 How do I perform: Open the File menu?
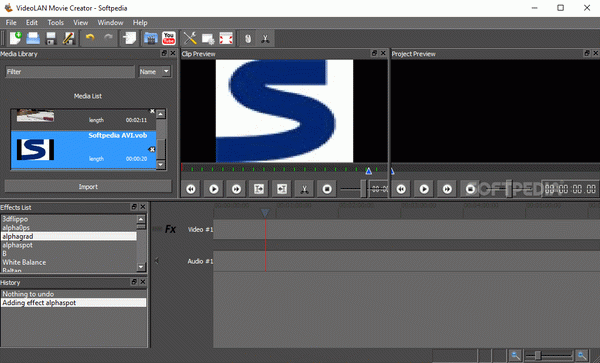pyautogui.click(x=11, y=23)
